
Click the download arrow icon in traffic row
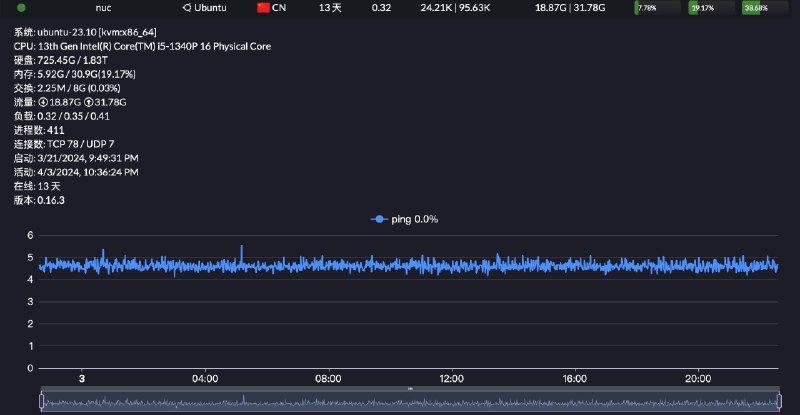pos(43,102)
